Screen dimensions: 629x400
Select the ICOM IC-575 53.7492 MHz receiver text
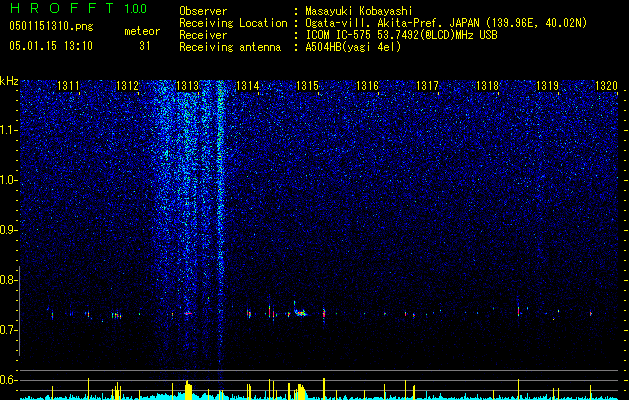click(401, 35)
